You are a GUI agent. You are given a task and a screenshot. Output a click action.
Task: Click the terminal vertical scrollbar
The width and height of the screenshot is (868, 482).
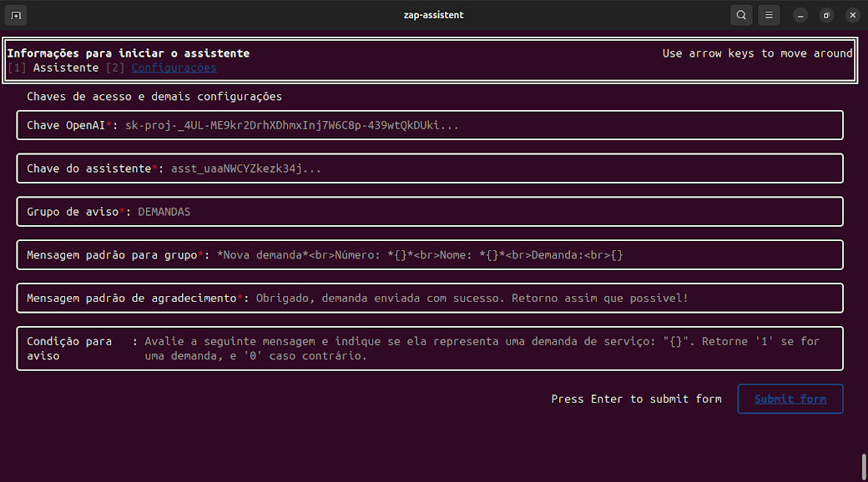[863, 464]
